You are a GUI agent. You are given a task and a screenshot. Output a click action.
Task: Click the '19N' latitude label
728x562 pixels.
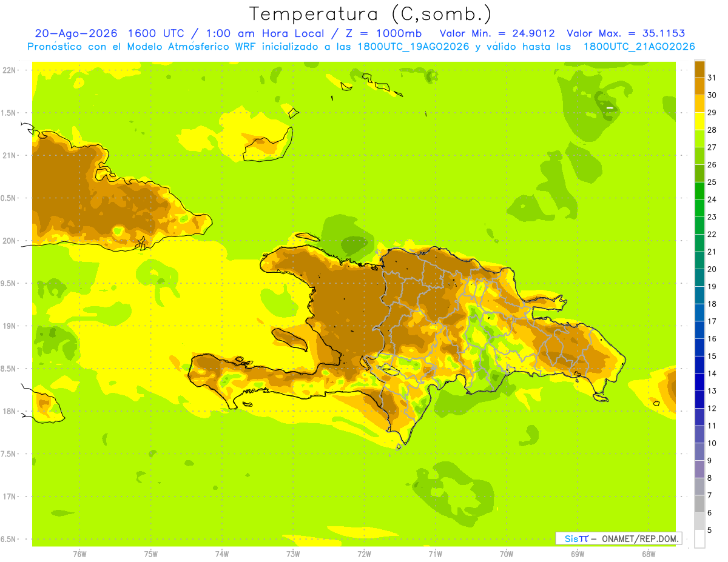(10, 326)
